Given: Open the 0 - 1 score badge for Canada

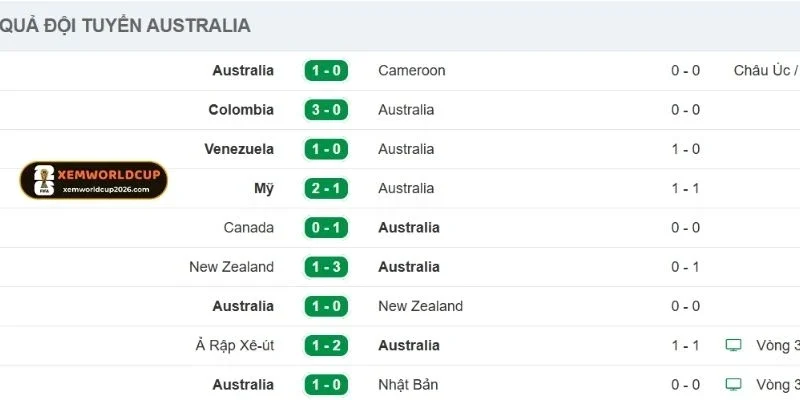Looking at the screenshot, I should (x=326, y=228).
